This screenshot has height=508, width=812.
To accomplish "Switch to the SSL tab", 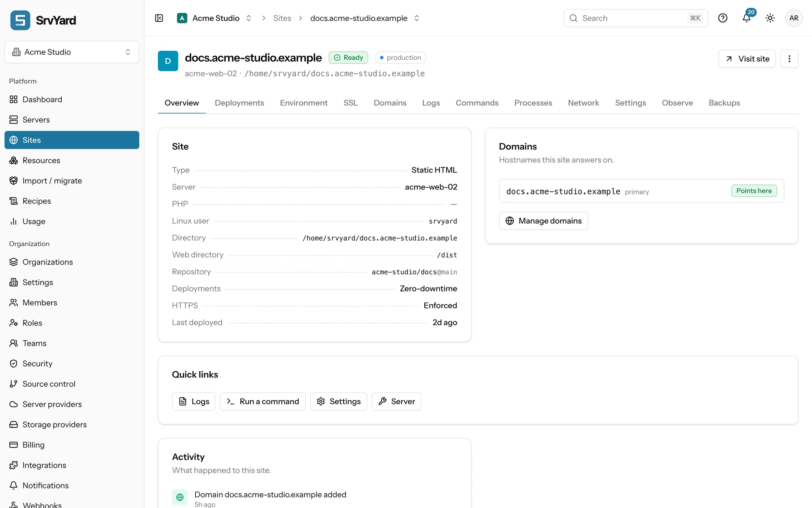I will coord(350,103).
